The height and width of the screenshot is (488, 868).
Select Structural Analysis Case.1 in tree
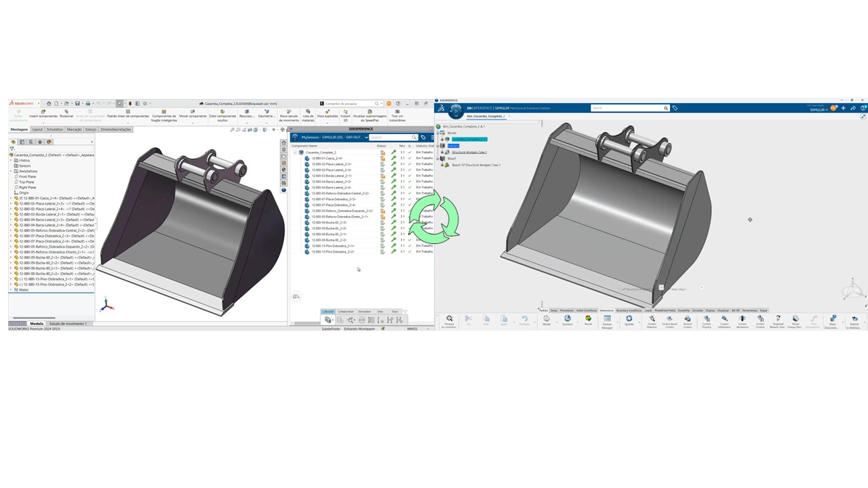click(469, 152)
